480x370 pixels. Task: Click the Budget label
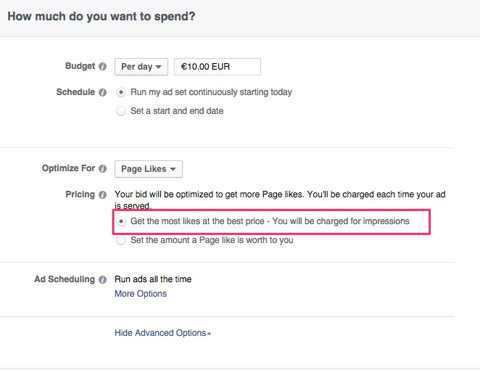[80, 66]
